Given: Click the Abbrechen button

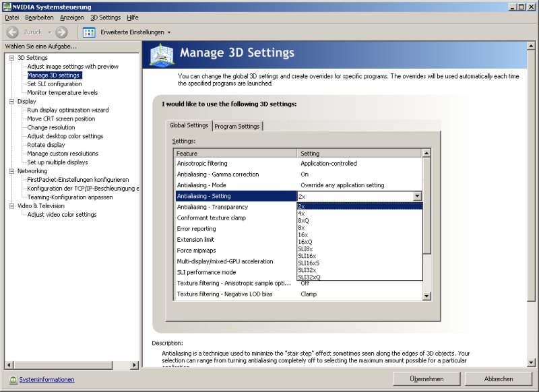Looking at the screenshot, I should click(499, 379).
